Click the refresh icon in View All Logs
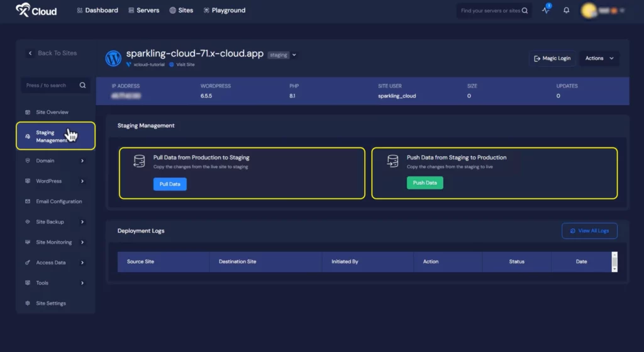The width and height of the screenshot is (644, 352). (x=572, y=231)
